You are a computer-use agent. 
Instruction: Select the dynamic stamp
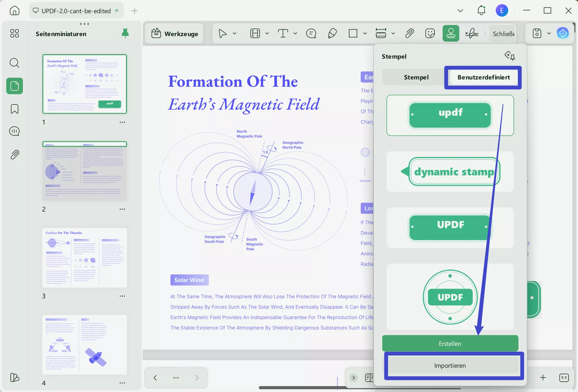[450, 172]
